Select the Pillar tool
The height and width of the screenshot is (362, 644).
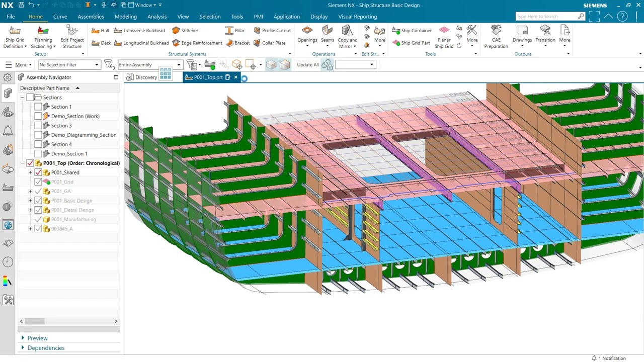[229, 31]
